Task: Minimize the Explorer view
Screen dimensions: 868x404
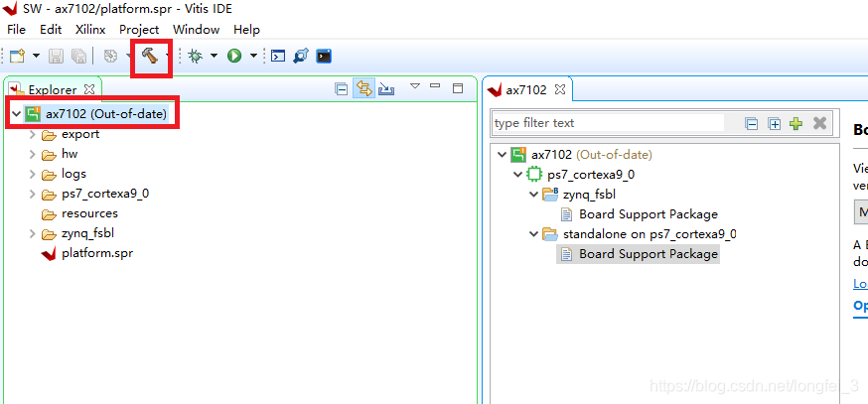Action: 435,86
